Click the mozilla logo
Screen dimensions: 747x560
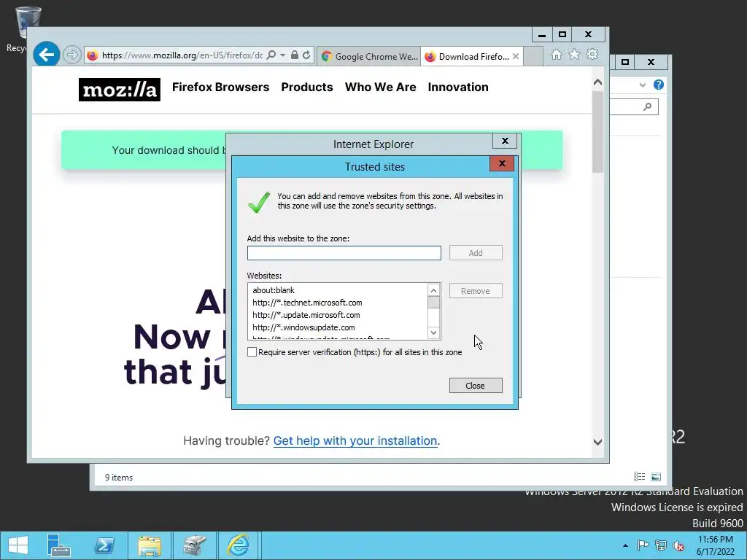tap(119, 90)
